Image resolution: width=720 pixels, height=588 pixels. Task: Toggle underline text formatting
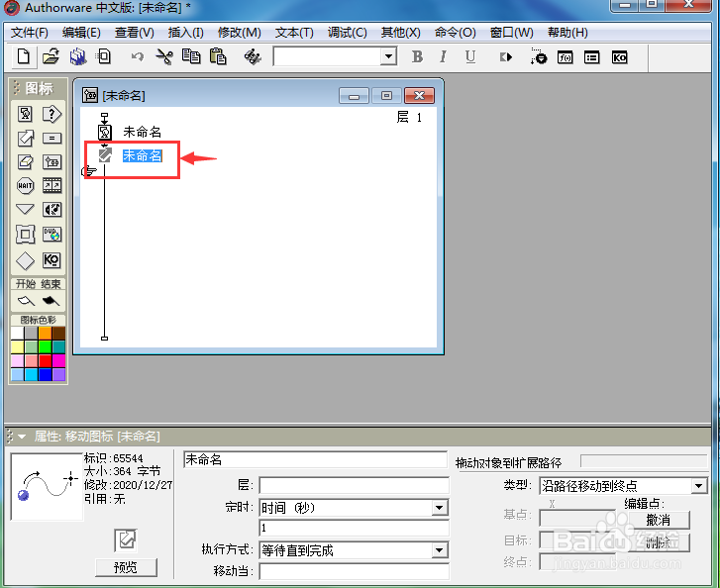coord(470,56)
